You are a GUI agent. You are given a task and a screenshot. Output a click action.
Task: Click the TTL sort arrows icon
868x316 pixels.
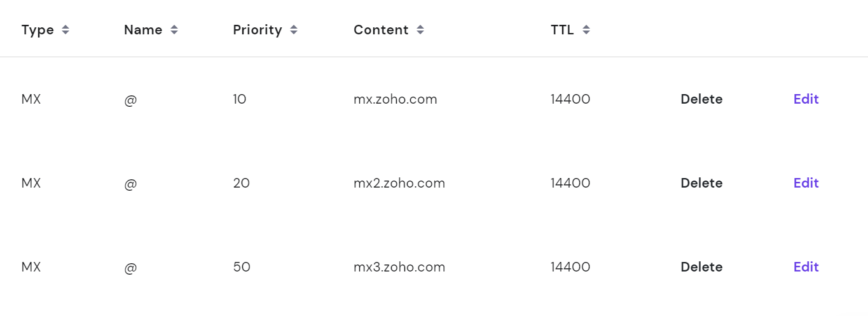coord(586,30)
